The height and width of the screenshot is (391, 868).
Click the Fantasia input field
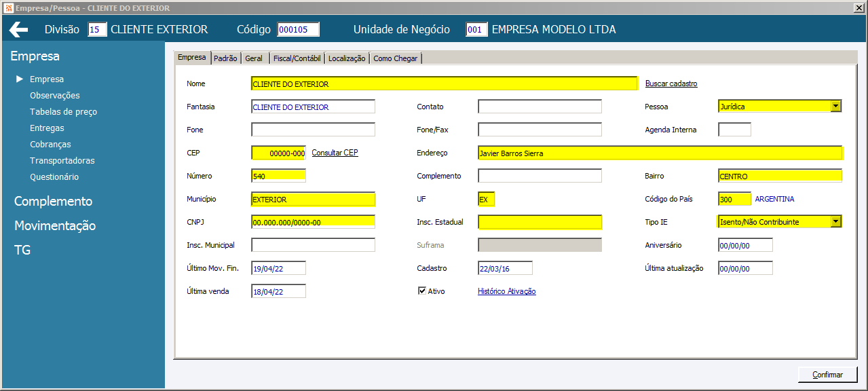point(313,107)
